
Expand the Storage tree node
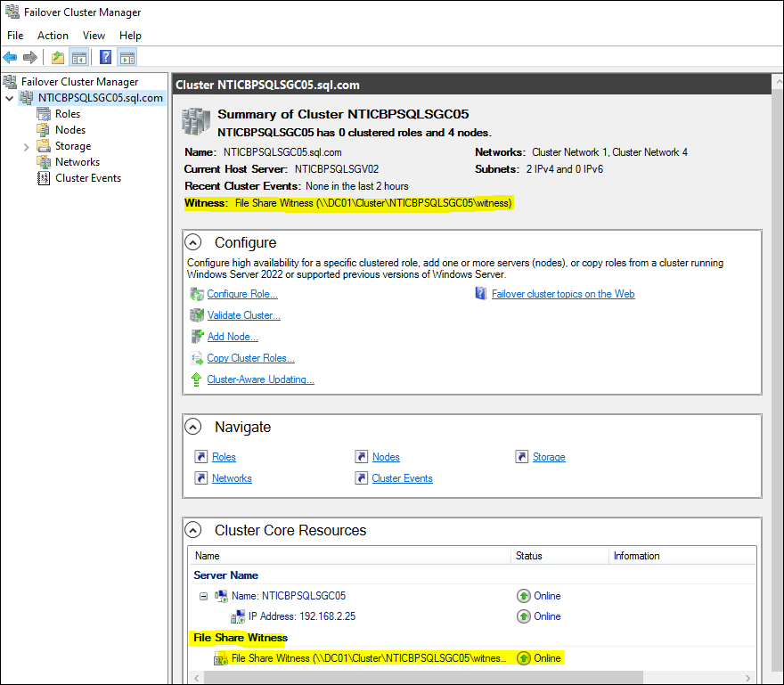click(27, 146)
